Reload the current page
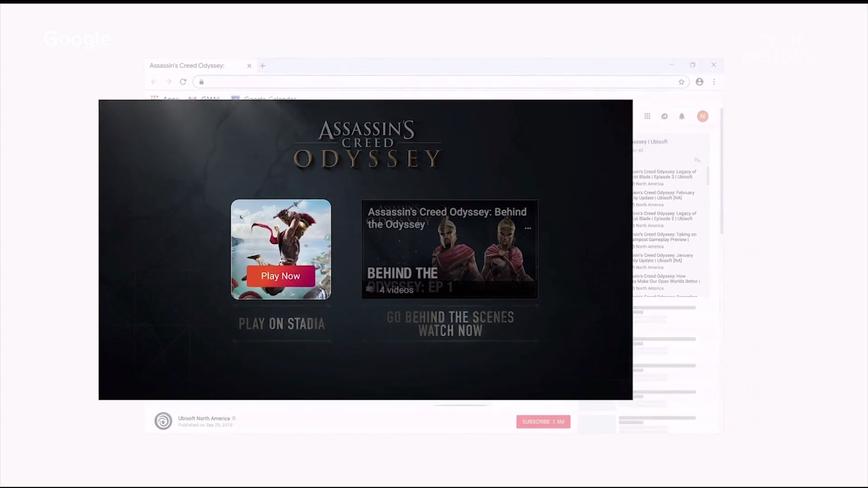868x488 pixels. pyautogui.click(x=183, y=82)
